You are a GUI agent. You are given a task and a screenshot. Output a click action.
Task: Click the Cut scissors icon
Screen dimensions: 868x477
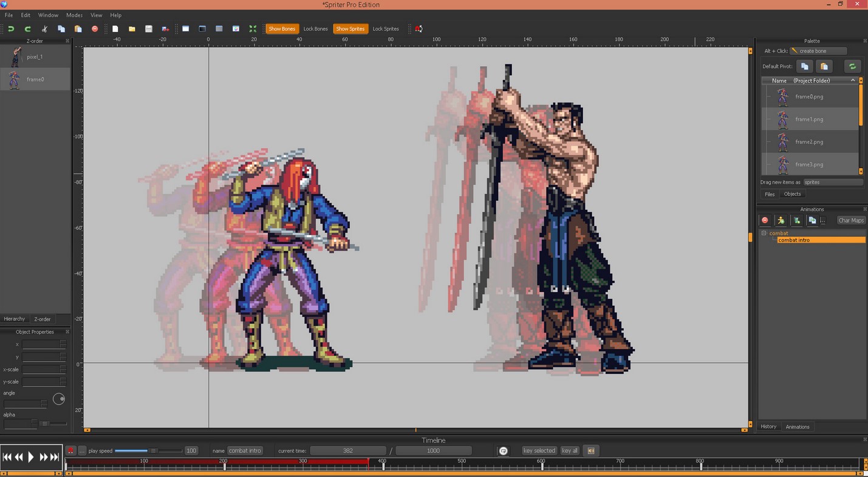coord(44,29)
